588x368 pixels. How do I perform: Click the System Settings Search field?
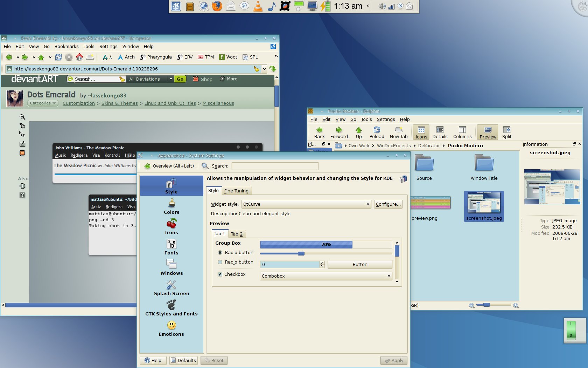tap(275, 166)
